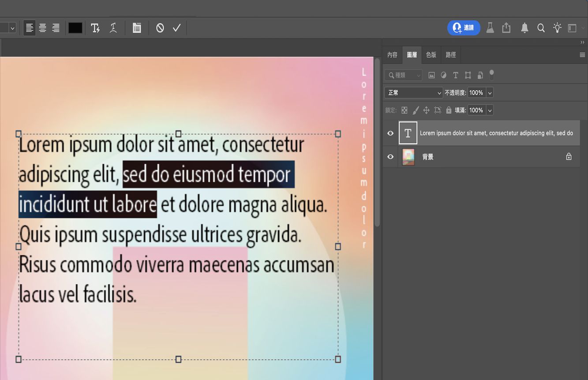Open the beta flask icon
This screenshot has height=380, width=588.
[x=490, y=28]
